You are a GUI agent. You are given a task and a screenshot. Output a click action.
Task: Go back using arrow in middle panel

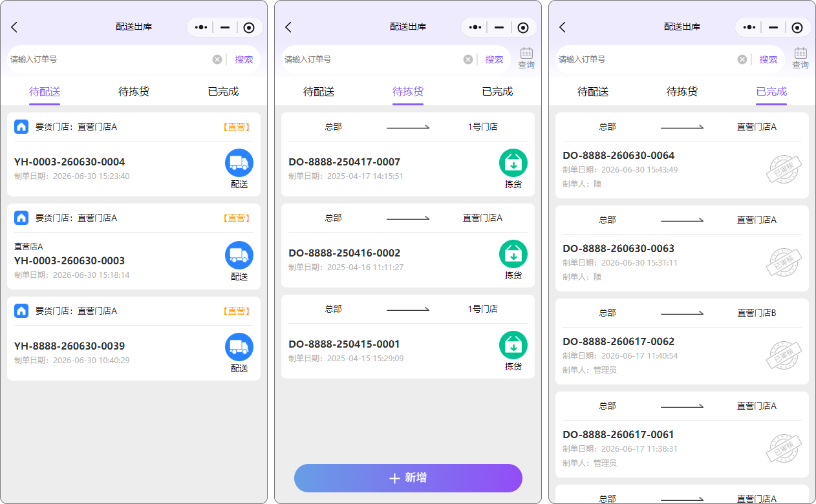[288, 27]
